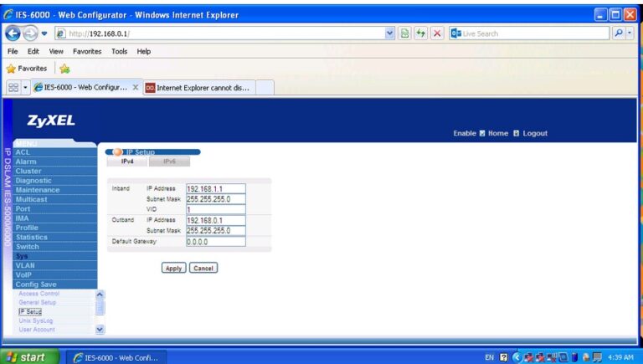Switch to the IPv6 tab
Screen dimensions: 643x364
click(169, 161)
